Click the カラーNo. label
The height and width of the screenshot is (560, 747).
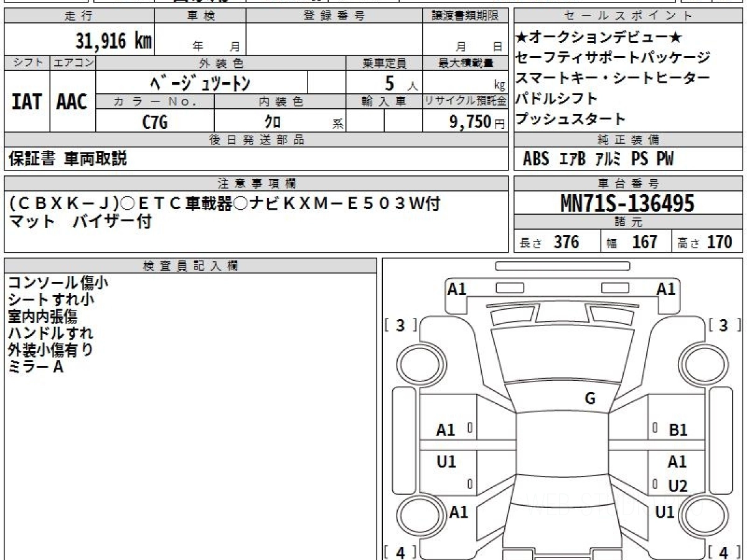pos(155,101)
